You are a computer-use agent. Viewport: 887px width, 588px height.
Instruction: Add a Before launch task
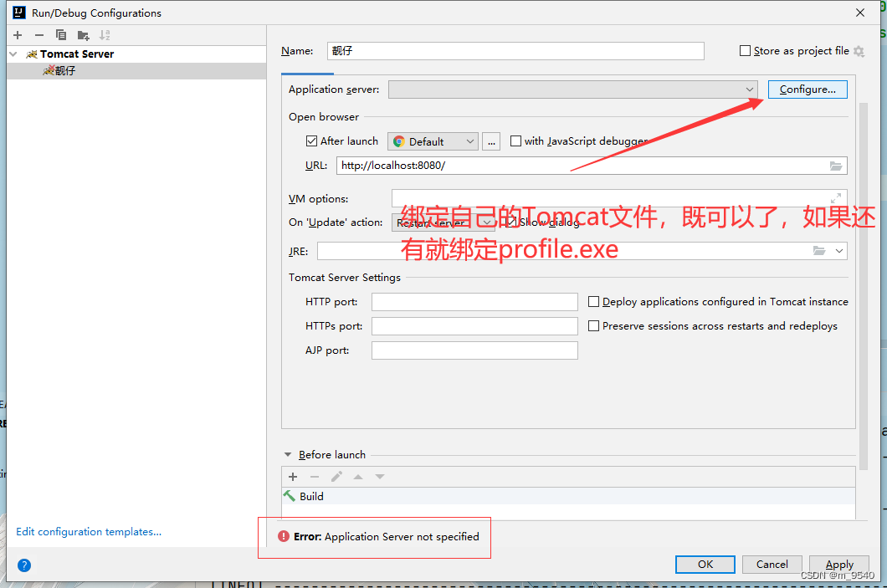293,477
